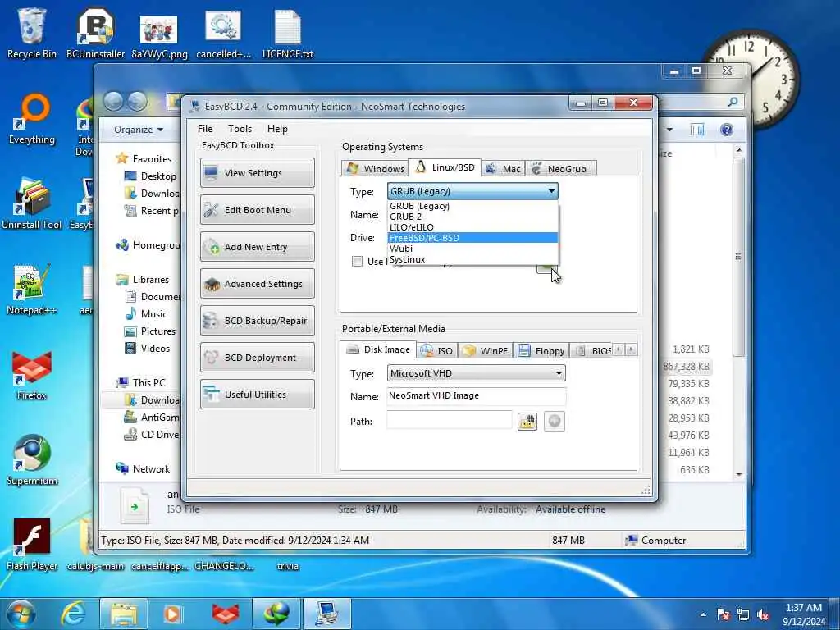Browse for disk image path (binoculars icon)
840x630 pixels.
[x=527, y=422]
